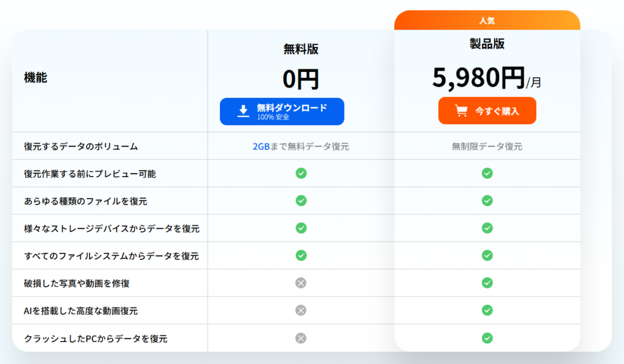Image resolution: width=624 pixels, height=364 pixels.
Task: Click the 製品版 column heading
Action: tap(487, 44)
